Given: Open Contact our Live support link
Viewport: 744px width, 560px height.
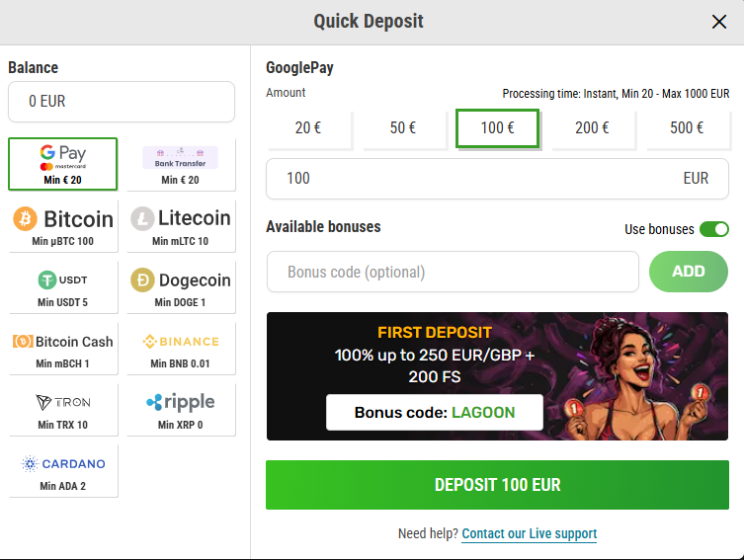Looking at the screenshot, I should point(529,533).
